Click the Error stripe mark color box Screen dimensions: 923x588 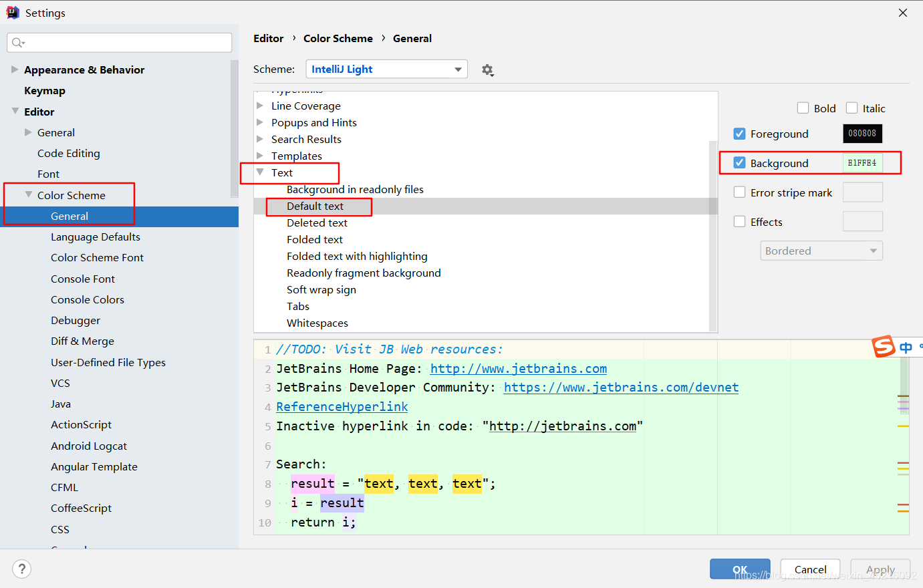tap(862, 192)
